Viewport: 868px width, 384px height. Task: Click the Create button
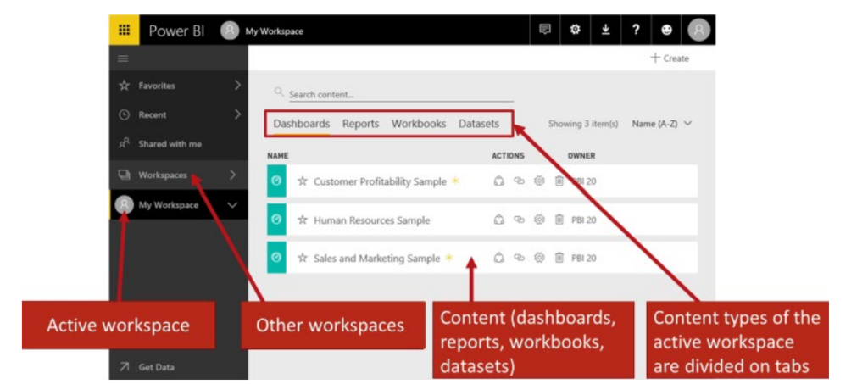(x=670, y=58)
